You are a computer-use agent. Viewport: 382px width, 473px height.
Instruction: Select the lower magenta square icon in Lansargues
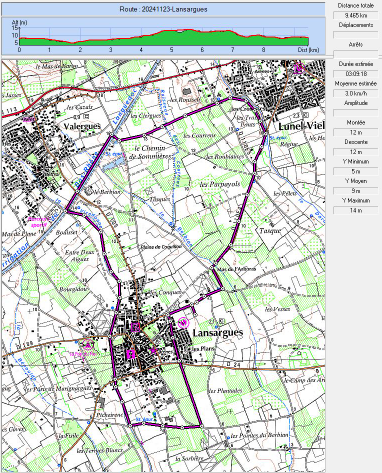tap(131, 353)
